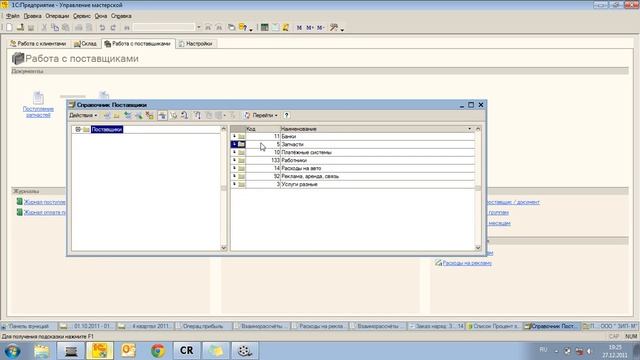Open Поступление запчастей document icon
This screenshot has width=640, height=360.
(x=38, y=98)
